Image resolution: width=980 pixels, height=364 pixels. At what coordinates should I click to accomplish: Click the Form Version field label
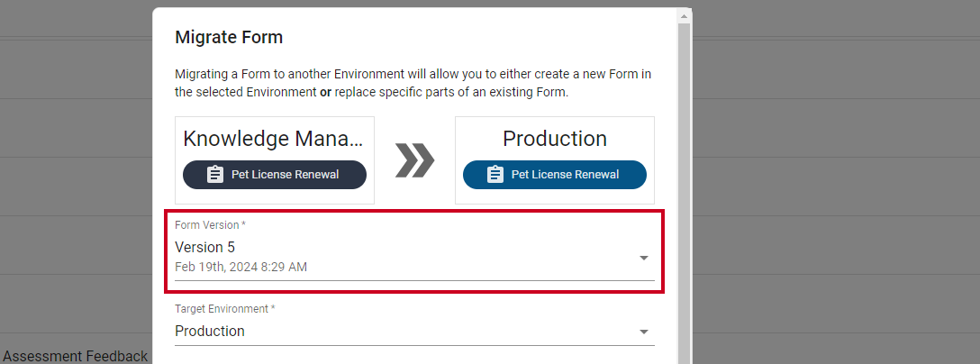(210, 224)
